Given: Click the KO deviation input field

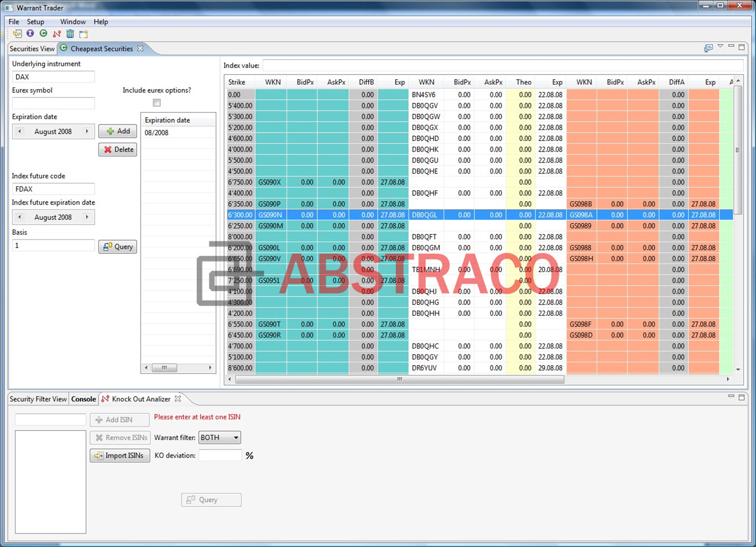Looking at the screenshot, I should (x=220, y=455).
